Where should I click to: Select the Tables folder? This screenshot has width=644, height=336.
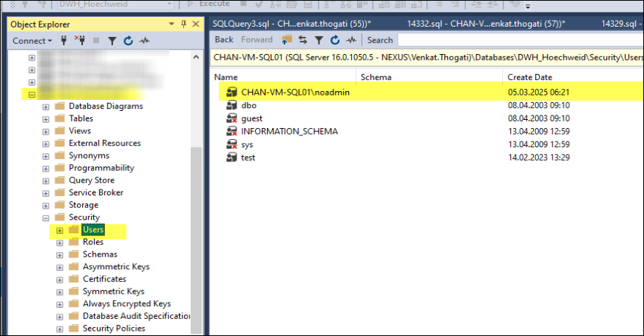click(x=81, y=118)
